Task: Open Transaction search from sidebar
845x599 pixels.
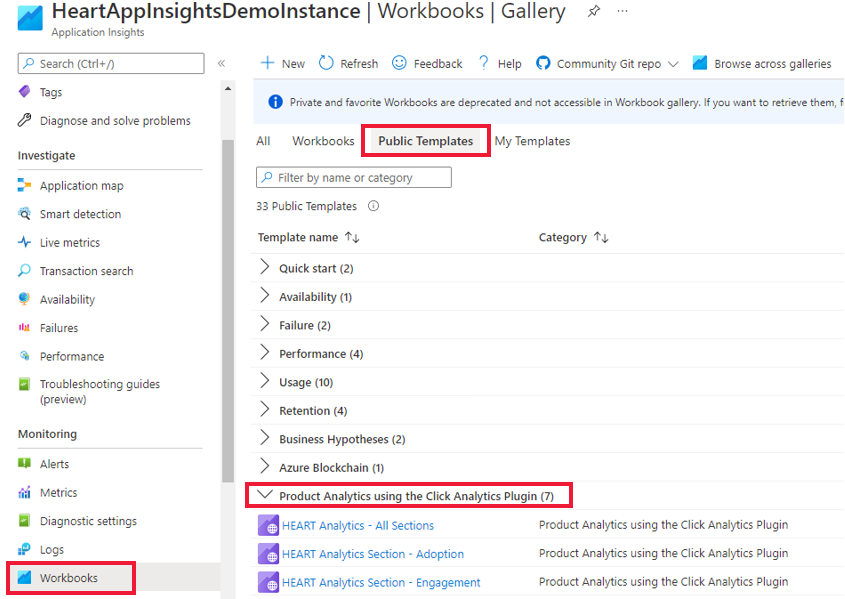Action: pyautogui.click(x=86, y=271)
